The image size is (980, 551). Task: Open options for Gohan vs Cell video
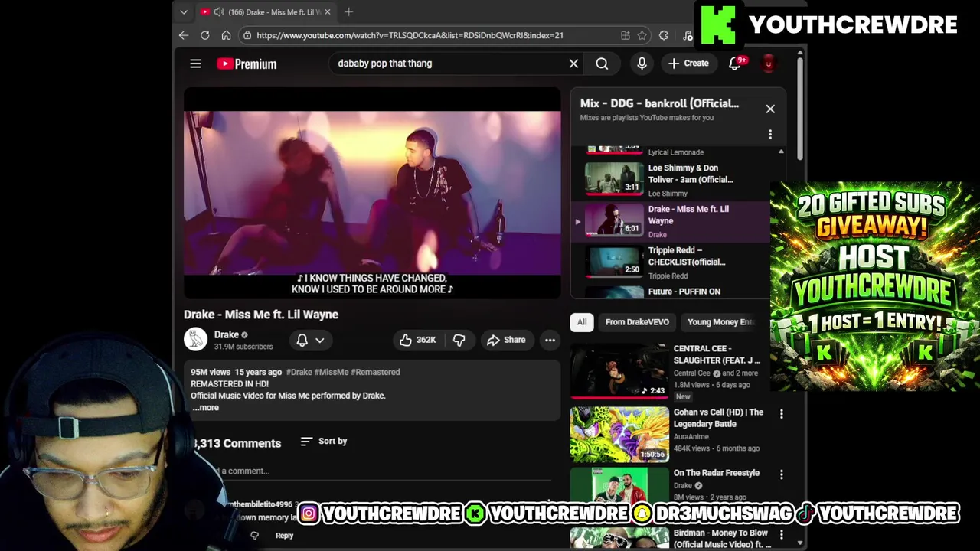781,414
